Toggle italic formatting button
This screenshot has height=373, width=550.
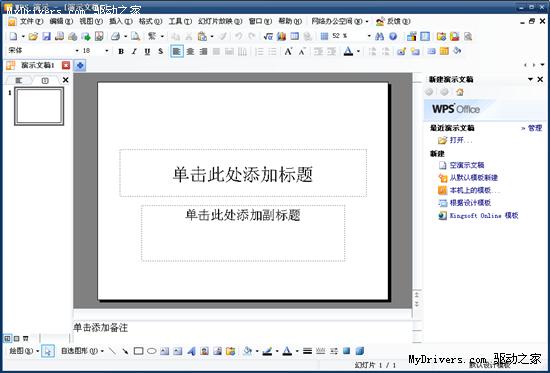(x=134, y=52)
